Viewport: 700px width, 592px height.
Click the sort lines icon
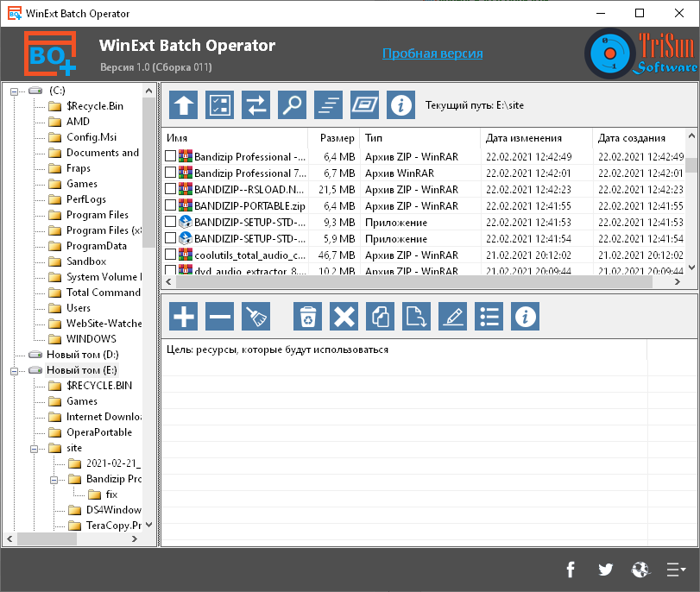[x=328, y=105]
